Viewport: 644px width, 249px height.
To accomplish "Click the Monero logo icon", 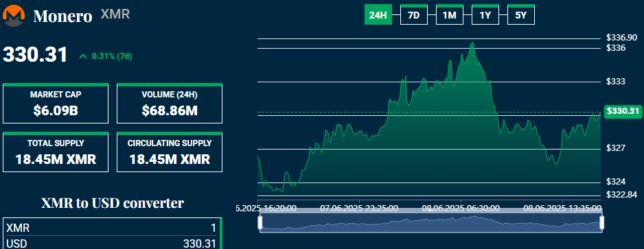I will 14,16.
